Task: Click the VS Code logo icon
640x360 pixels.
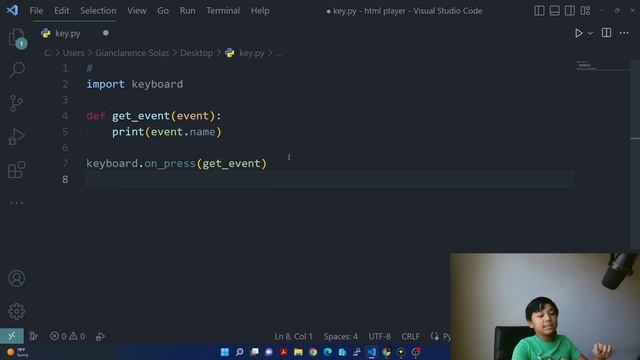Action: pos(12,10)
